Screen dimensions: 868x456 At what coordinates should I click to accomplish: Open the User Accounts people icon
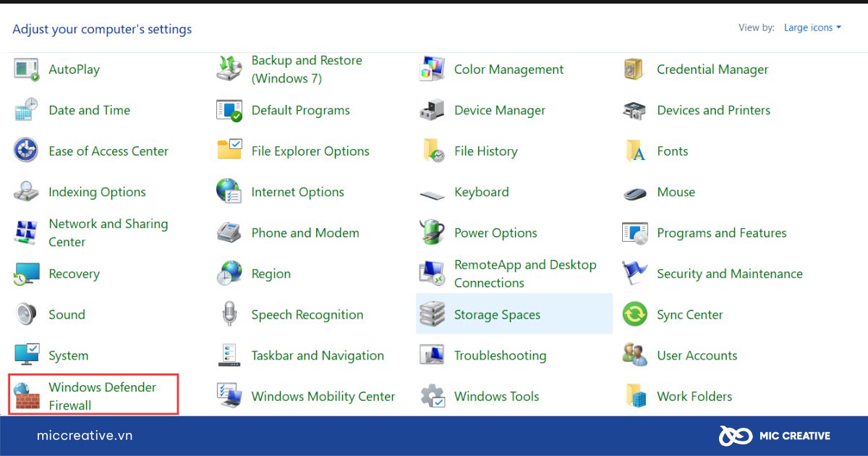pyautogui.click(x=634, y=355)
